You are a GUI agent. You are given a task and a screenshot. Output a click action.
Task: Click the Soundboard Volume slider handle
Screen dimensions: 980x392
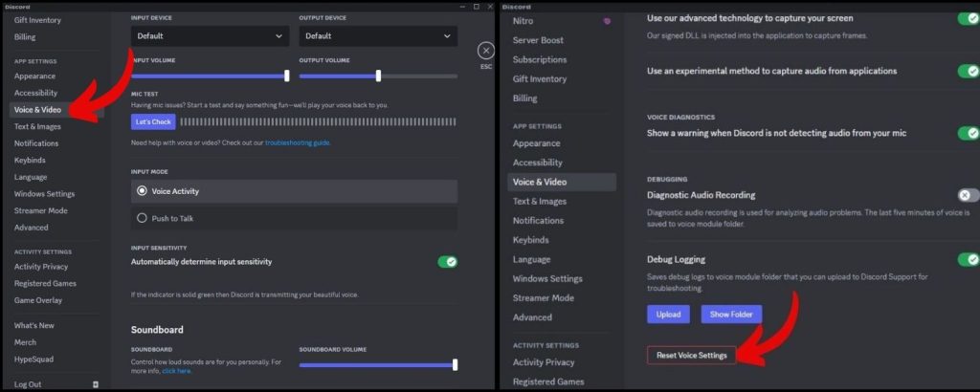[455, 364]
